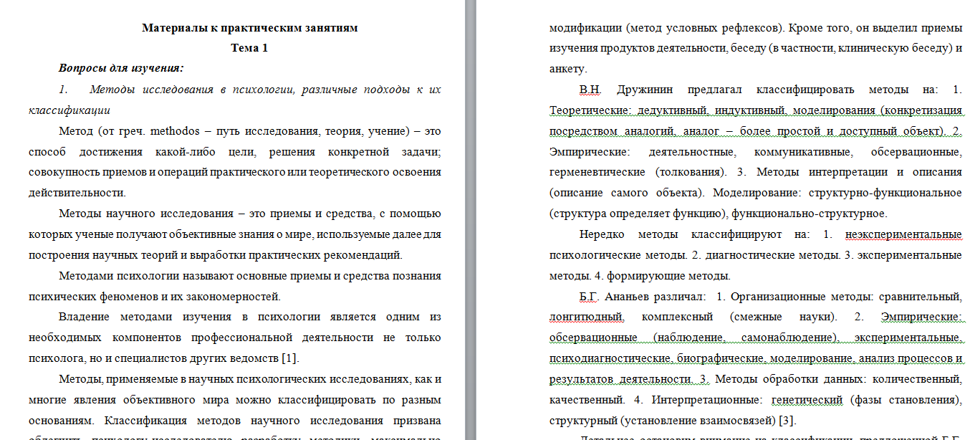Click the word 'Владение' starting a paragraph
Image resolution: width=980 pixels, height=440 pixels.
pos(82,317)
